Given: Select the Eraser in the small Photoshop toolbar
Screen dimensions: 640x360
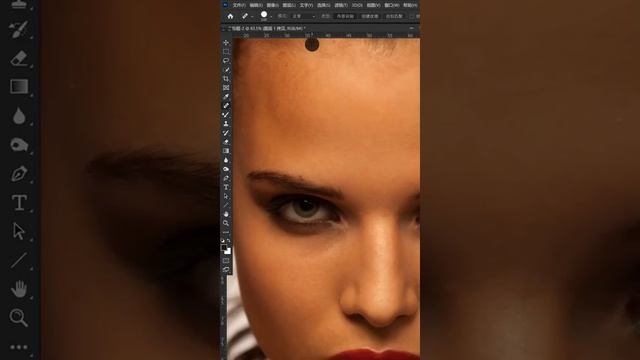Looking at the screenshot, I should [226, 142].
